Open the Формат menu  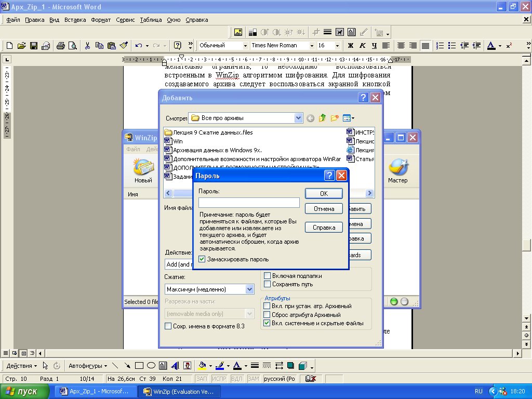101,20
